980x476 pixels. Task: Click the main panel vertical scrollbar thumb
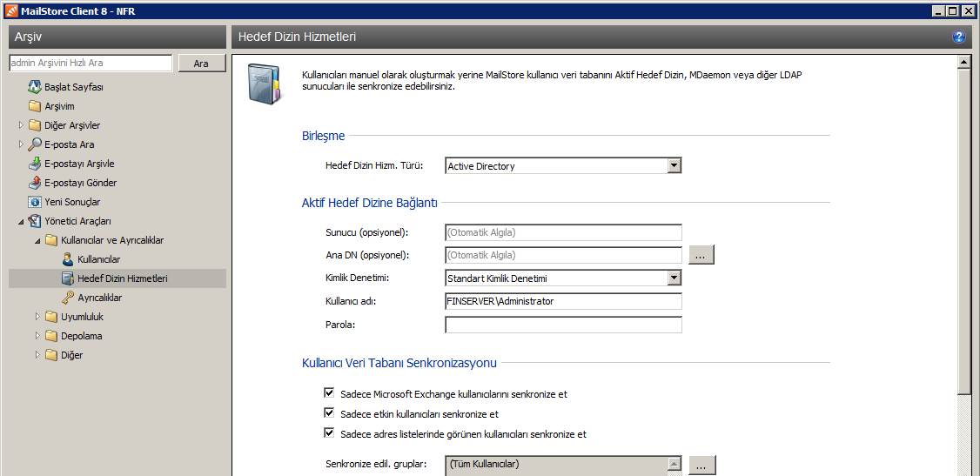point(963,231)
